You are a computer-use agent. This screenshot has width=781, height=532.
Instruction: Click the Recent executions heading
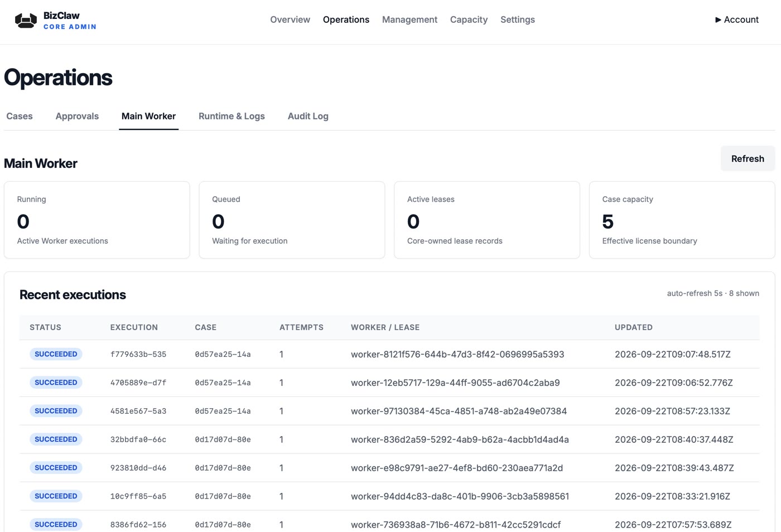tap(73, 294)
